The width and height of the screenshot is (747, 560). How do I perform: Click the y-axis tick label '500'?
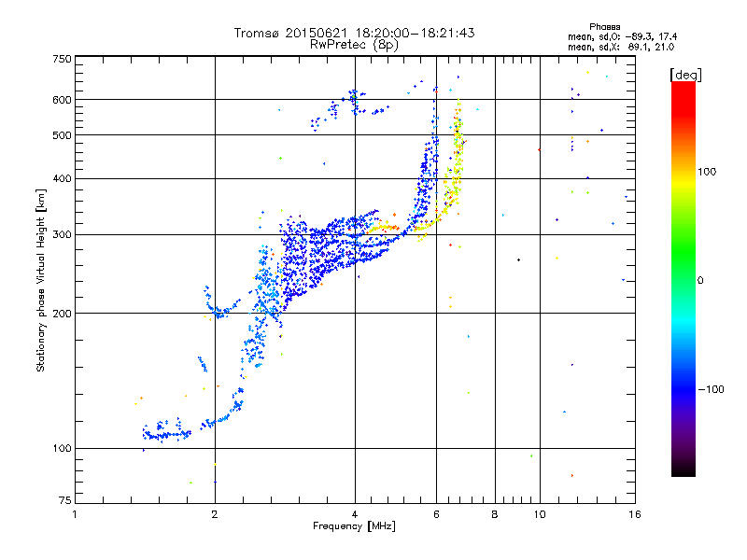click(x=62, y=135)
